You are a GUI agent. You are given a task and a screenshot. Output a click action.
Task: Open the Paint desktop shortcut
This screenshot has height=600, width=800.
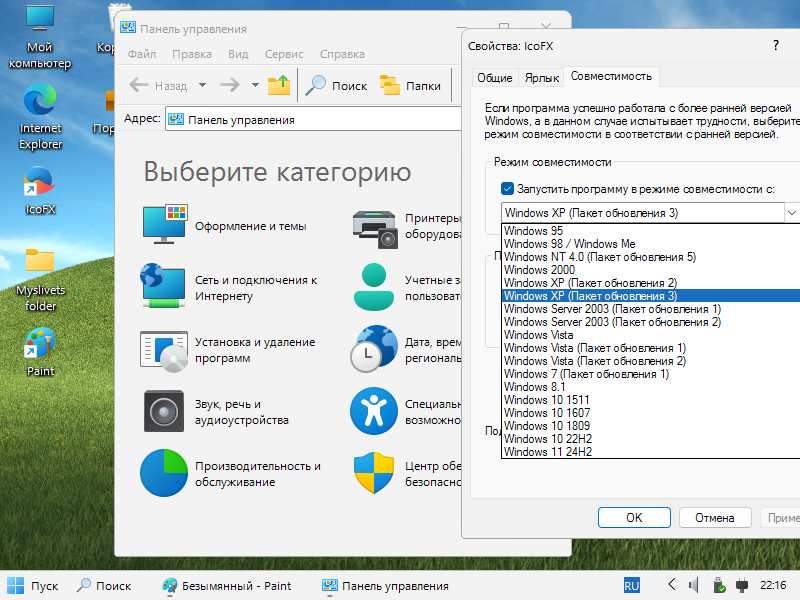pyautogui.click(x=40, y=352)
